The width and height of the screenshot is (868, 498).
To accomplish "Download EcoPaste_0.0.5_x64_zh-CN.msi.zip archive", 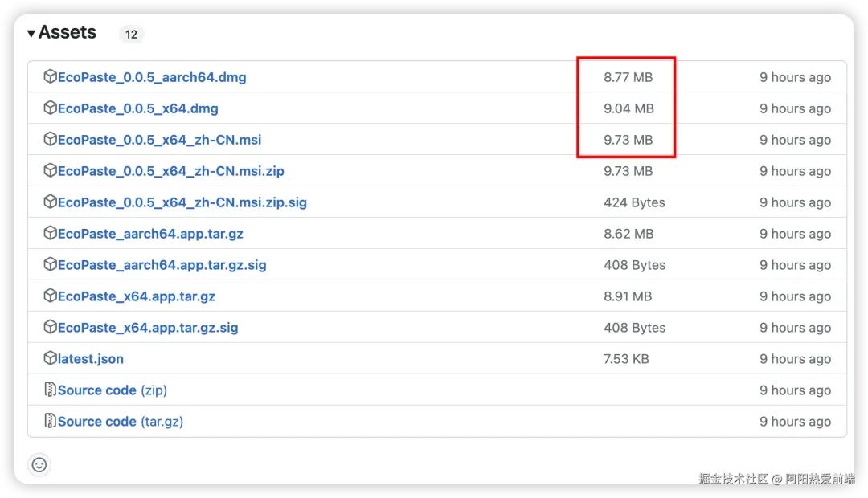I will click(x=171, y=171).
